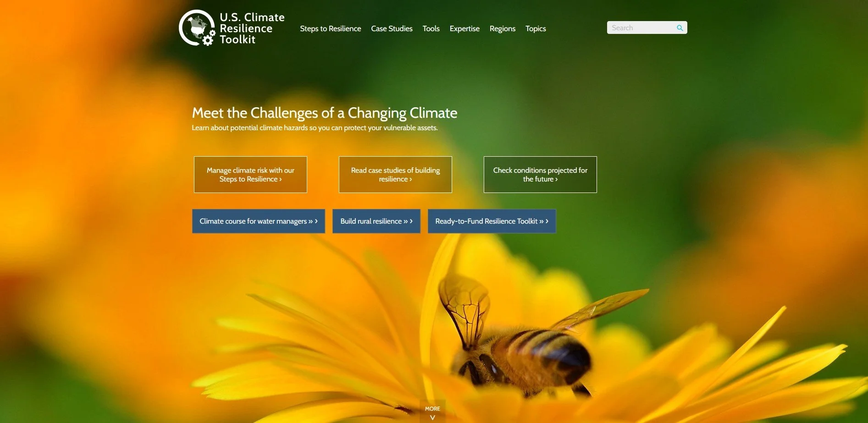Screen dimensions: 868x423
Task: Open Ready-to-Fund Resilience Toolkit button
Action: tap(492, 221)
